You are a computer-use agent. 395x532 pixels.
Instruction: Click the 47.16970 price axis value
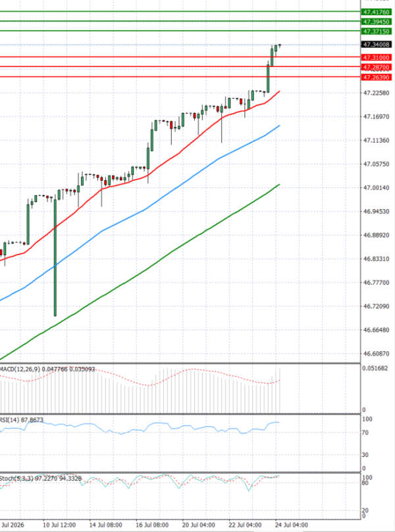[377, 116]
